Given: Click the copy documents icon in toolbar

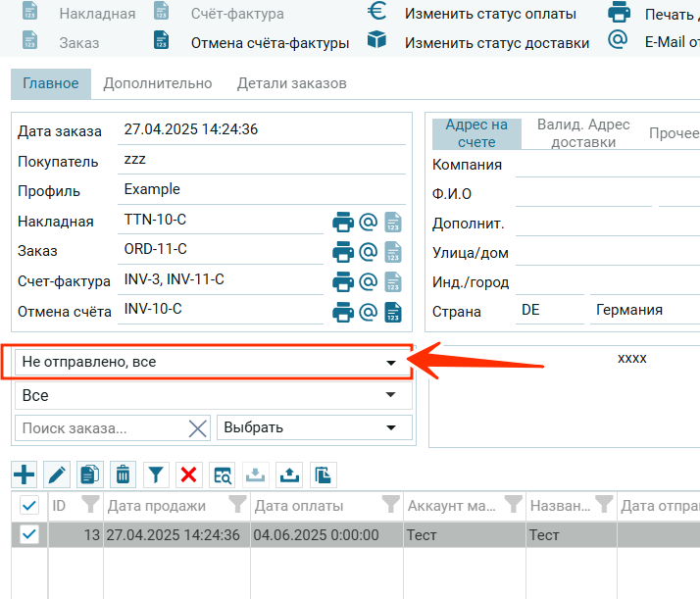Looking at the screenshot, I should coord(90,475).
